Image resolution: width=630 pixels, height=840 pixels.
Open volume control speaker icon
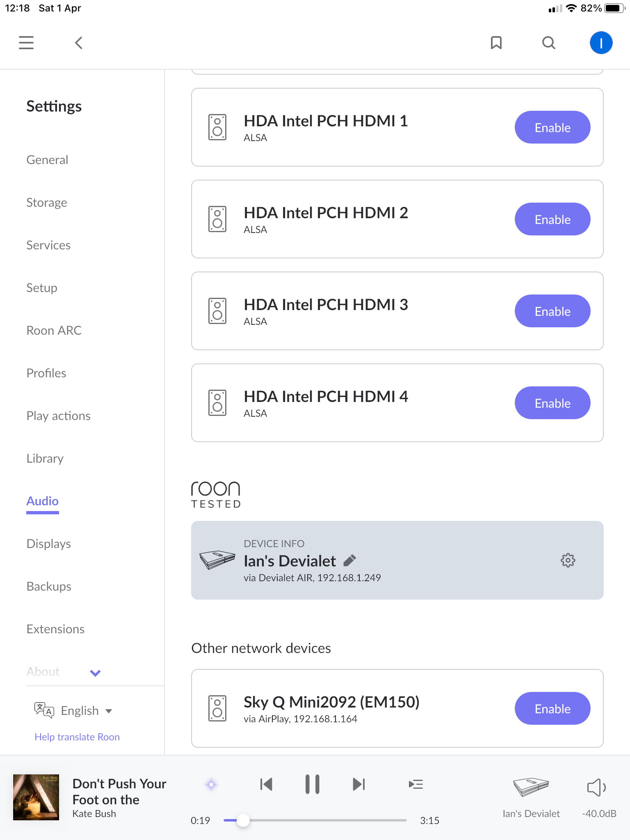click(x=596, y=787)
